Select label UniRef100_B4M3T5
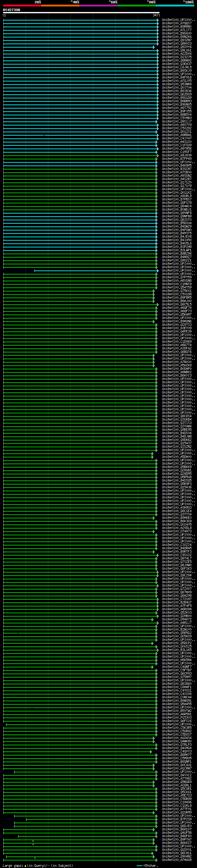Screen dimensions: 197x868 click(x=177, y=233)
